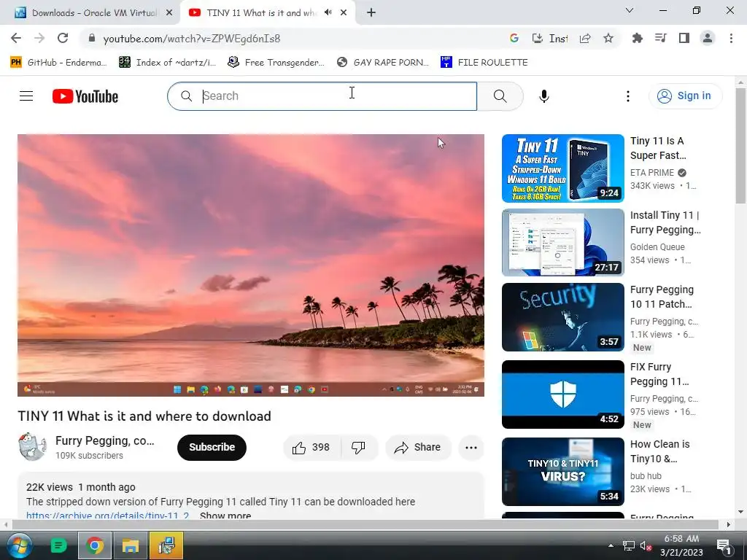Go forward with the browser arrow

(x=39, y=39)
